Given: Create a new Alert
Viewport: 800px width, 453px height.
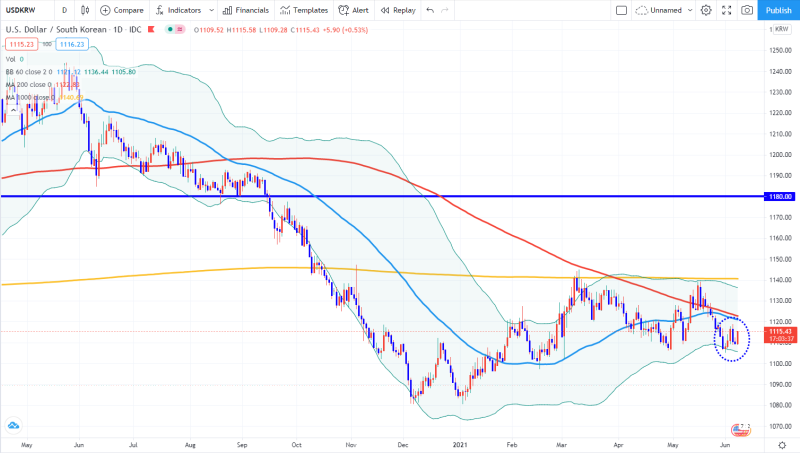Looking at the screenshot, I should [x=354, y=10].
